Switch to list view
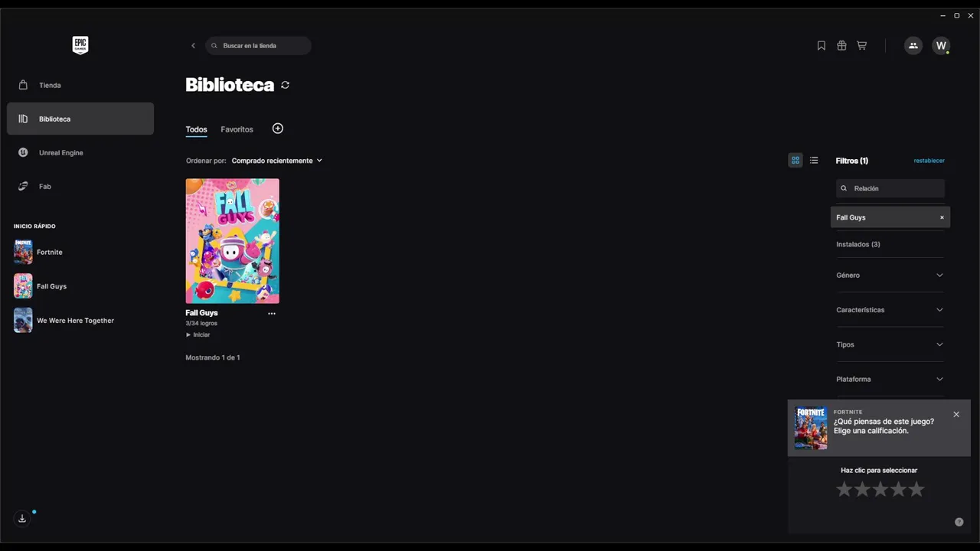This screenshot has width=980, height=551. (x=814, y=160)
